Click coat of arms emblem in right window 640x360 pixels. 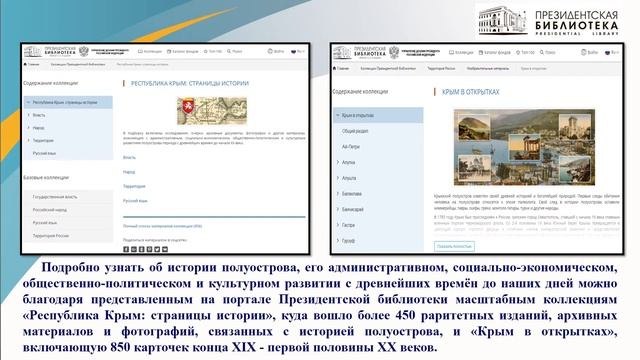pyautogui.click(x=394, y=52)
